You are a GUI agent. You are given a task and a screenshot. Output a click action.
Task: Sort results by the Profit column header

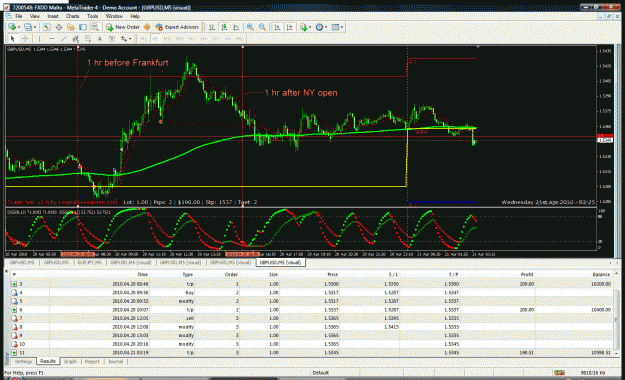pos(527,274)
